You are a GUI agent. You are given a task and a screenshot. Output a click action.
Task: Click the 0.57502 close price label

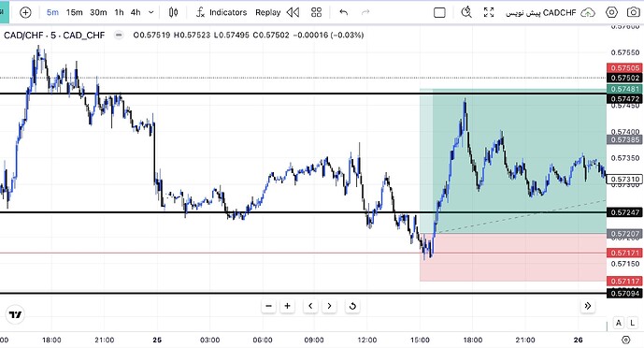[624, 78]
